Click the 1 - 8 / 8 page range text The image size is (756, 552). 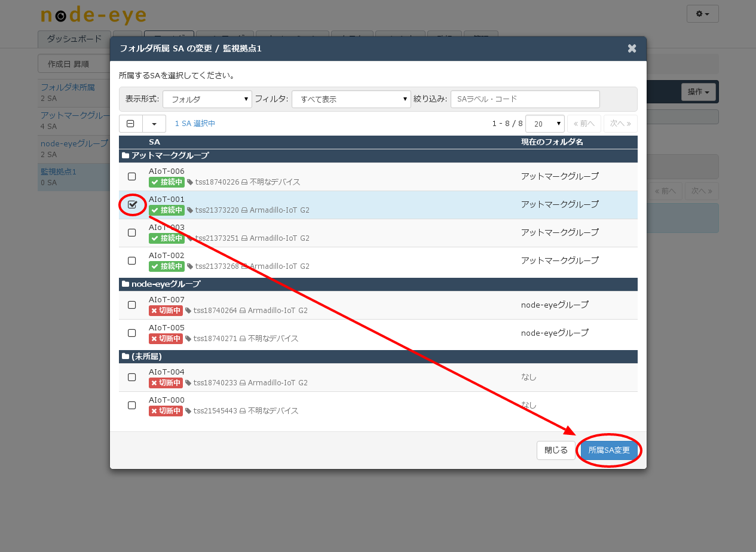(x=507, y=124)
